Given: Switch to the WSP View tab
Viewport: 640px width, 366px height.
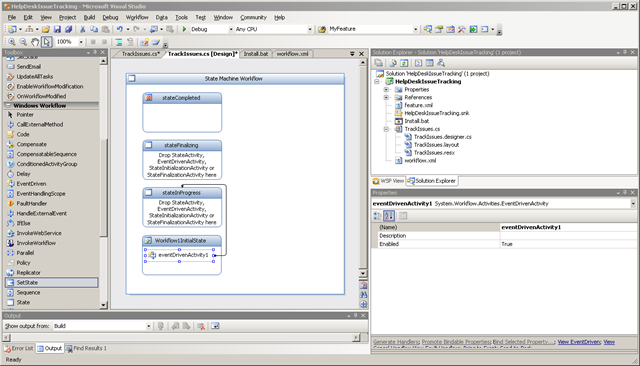Looking at the screenshot, I should (388, 181).
